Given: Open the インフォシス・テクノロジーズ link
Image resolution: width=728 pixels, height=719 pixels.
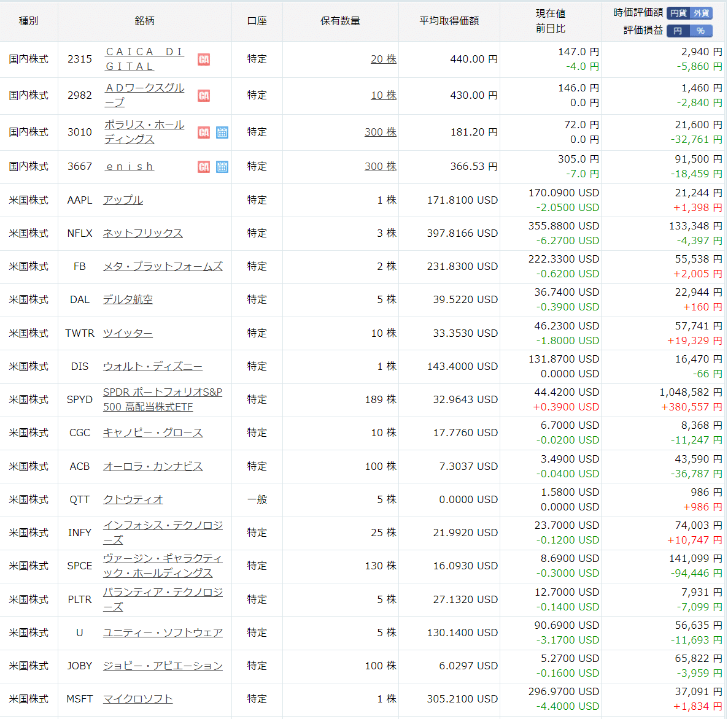Looking at the screenshot, I should coord(163,533).
